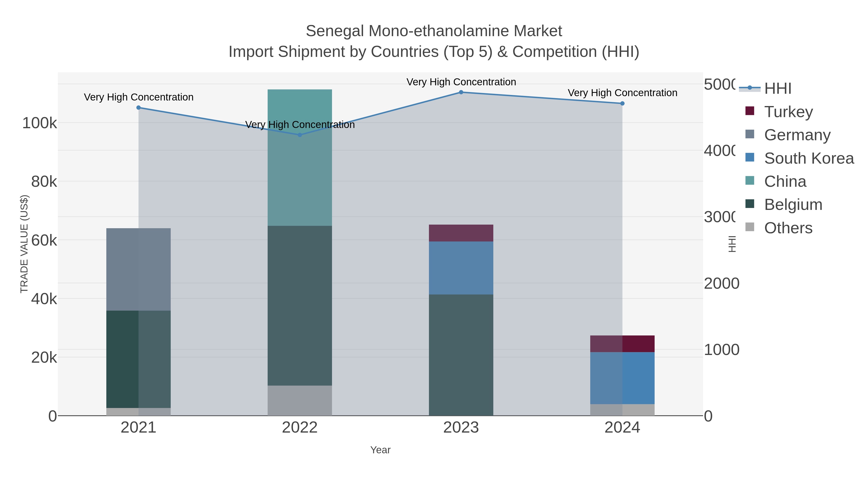Click the South Korea bar segment in 2023

coord(461,268)
